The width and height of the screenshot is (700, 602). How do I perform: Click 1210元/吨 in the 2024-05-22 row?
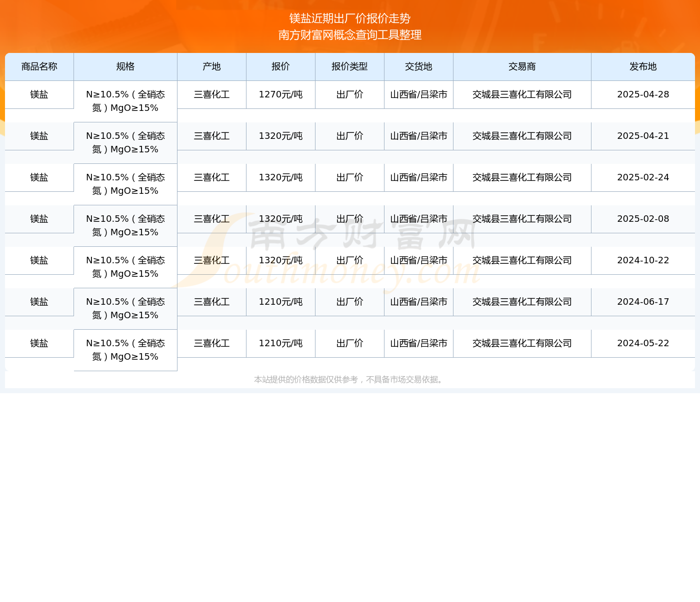(281, 343)
